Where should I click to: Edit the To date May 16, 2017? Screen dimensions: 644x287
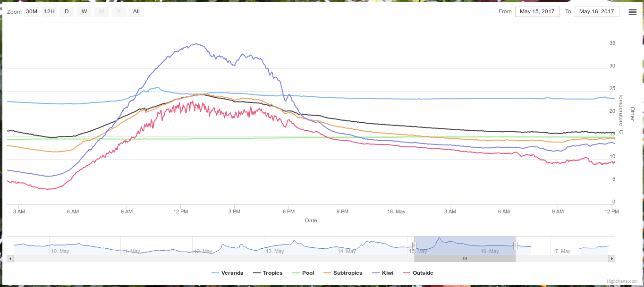tap(597, 12)
